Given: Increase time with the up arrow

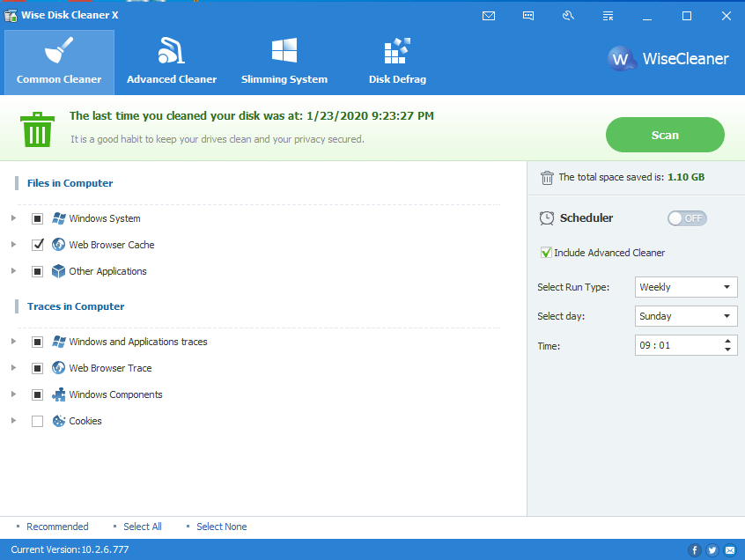Looking at the screenshot, I should tap(727, 341).
